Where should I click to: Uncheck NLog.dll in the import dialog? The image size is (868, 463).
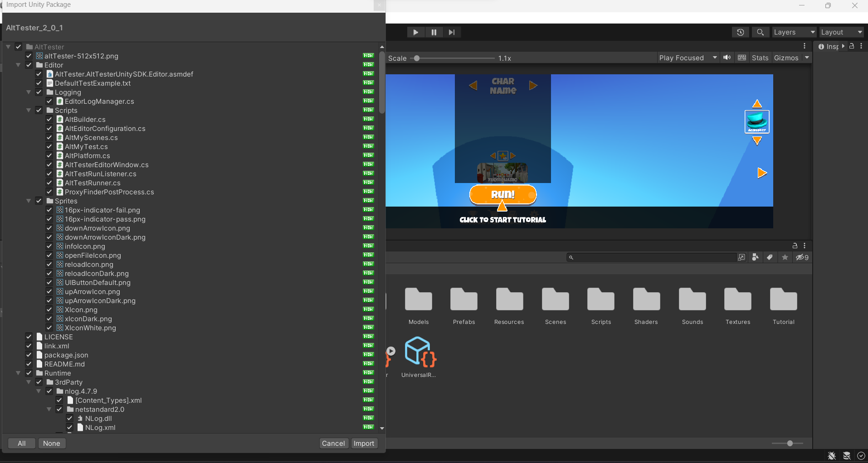[x=70, y=418]
